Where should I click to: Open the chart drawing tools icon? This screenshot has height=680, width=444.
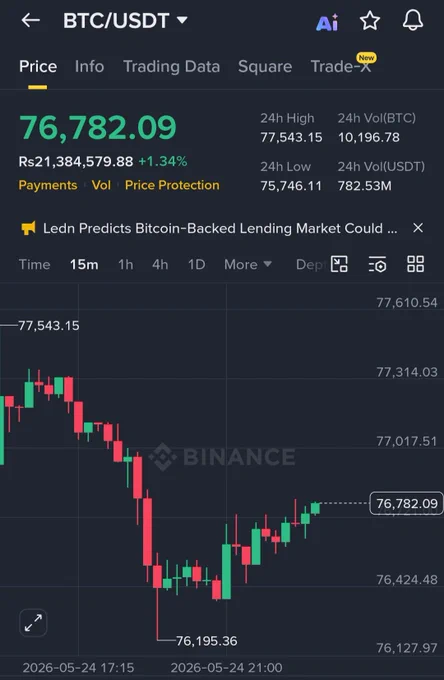pos(339,264)
